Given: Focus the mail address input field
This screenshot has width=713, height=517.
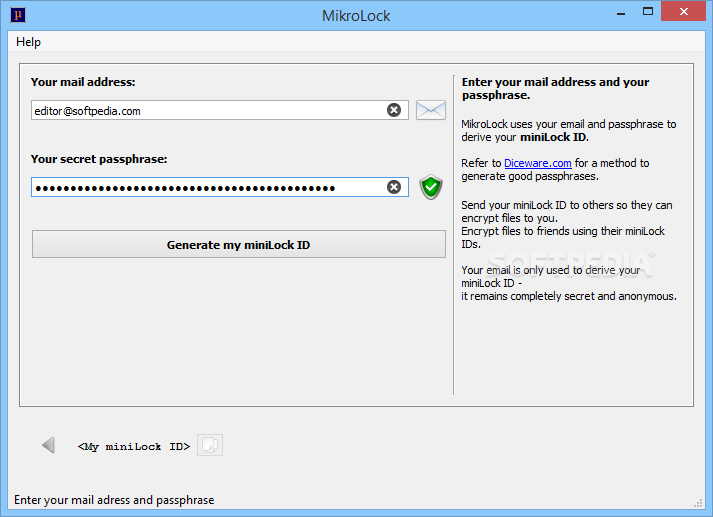Looking at the screenshot, I should (x=220, y=110).
